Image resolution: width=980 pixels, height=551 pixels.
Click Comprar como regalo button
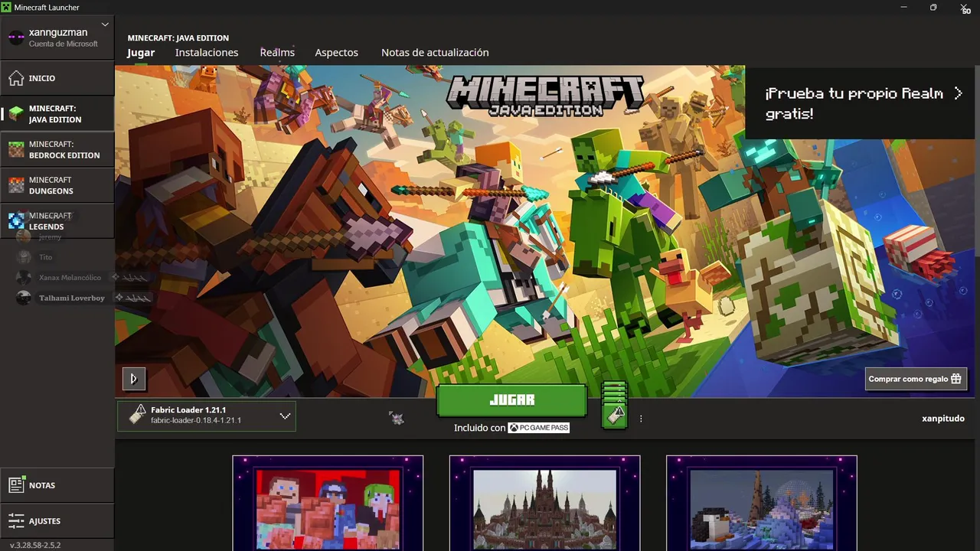tap(916, 379)
